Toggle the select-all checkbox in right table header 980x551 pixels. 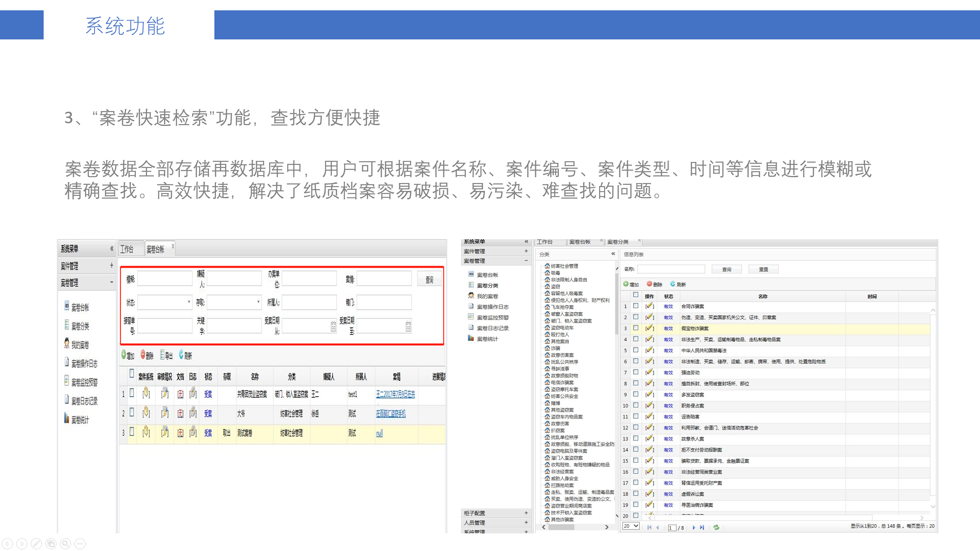[x=636, y=295]
